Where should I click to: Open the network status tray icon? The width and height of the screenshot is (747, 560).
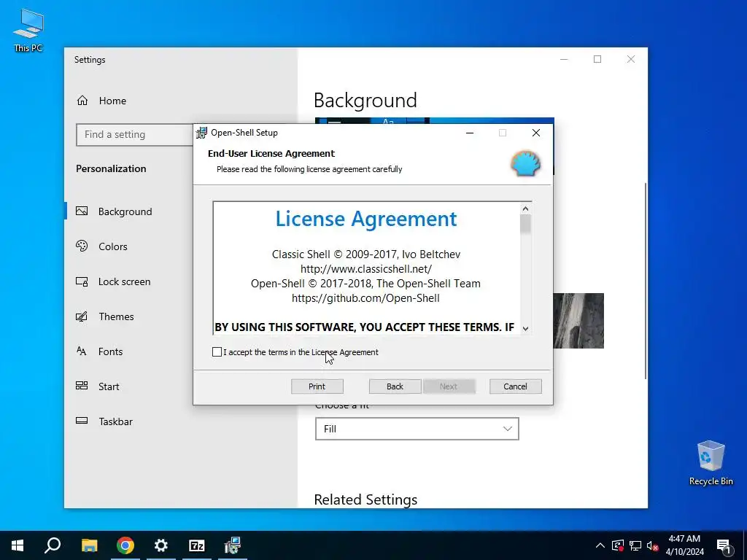click(635, 545)
